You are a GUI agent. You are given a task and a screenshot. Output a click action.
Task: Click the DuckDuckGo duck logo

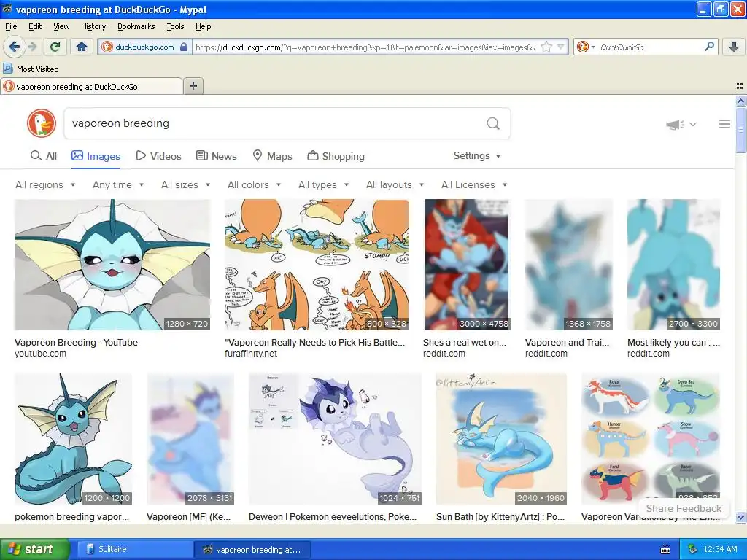pos(42,123)
